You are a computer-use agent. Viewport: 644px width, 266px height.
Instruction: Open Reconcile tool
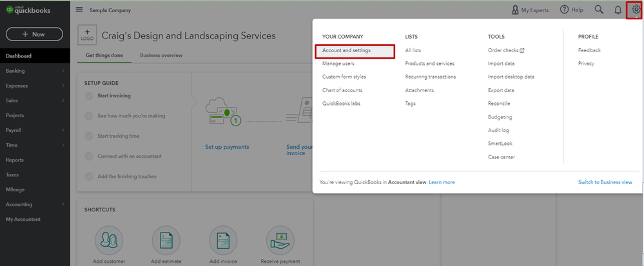tap(499, 104)
